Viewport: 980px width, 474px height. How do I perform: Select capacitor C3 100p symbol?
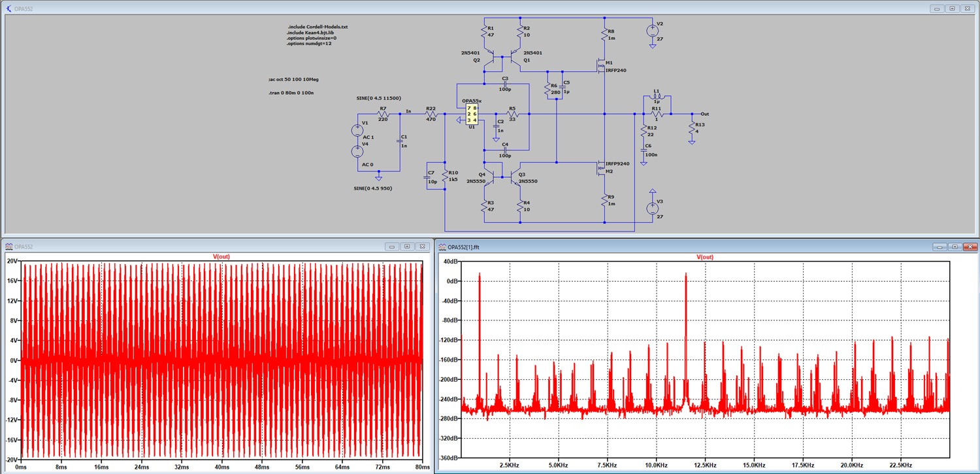coord(506,84)
